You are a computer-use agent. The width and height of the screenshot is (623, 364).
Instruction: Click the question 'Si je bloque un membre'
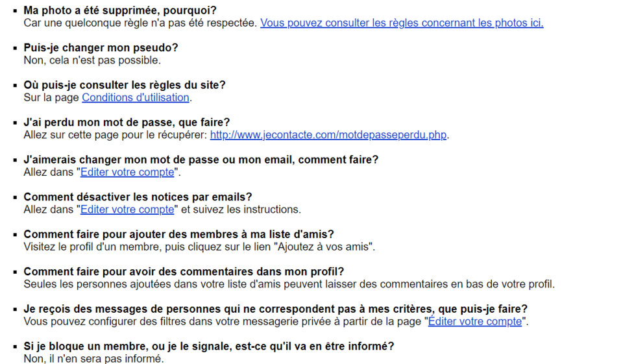pyautogui.click(x=208, y=346)
